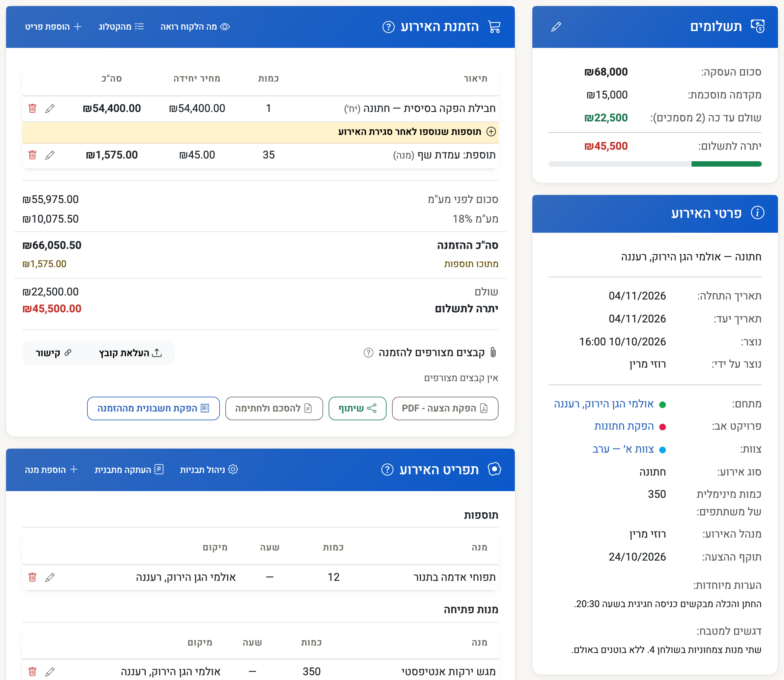Open ניהול תבניות template management

(209, 470)
